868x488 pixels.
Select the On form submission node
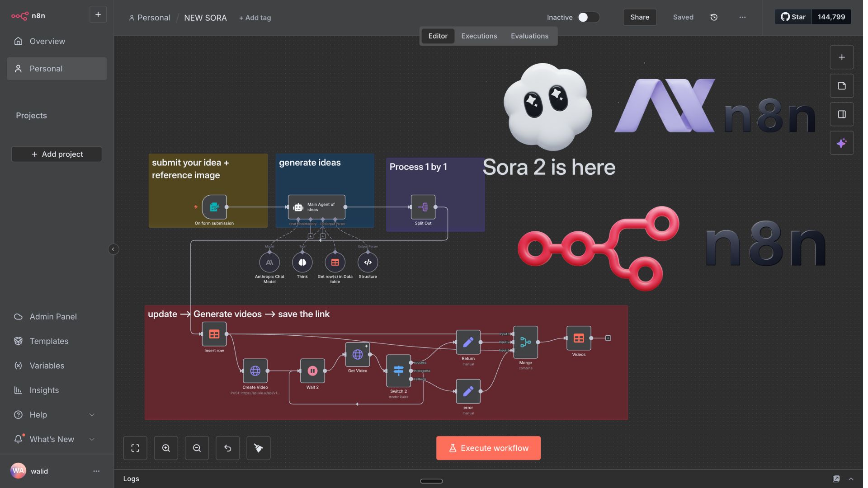[214, 207]
